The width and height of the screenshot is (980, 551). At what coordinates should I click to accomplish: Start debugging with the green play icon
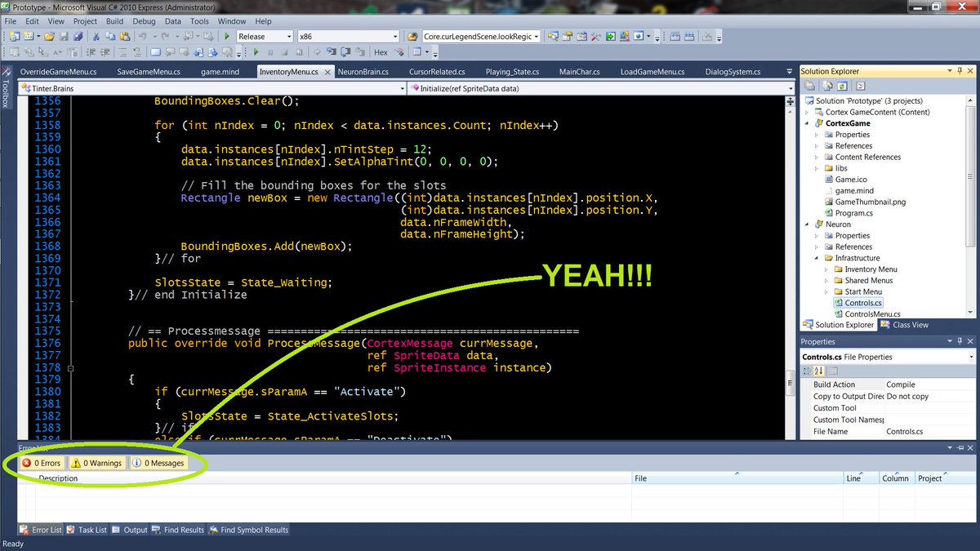(x=227, y=37)
